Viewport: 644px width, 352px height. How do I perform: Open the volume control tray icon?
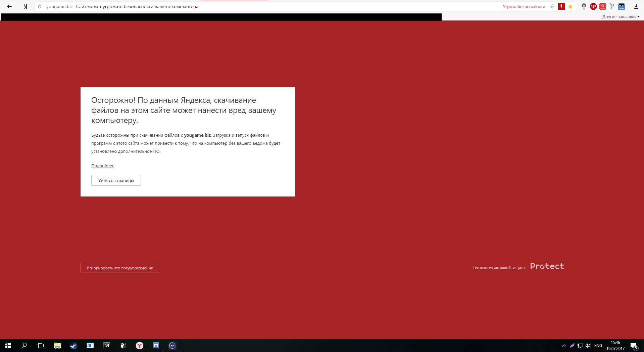(x=588, y=345)
